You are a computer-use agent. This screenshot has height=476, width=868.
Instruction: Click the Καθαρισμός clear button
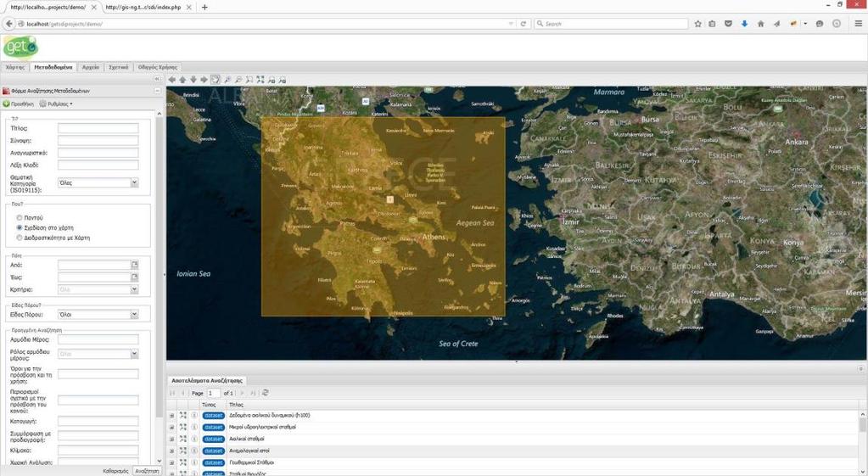115,471
